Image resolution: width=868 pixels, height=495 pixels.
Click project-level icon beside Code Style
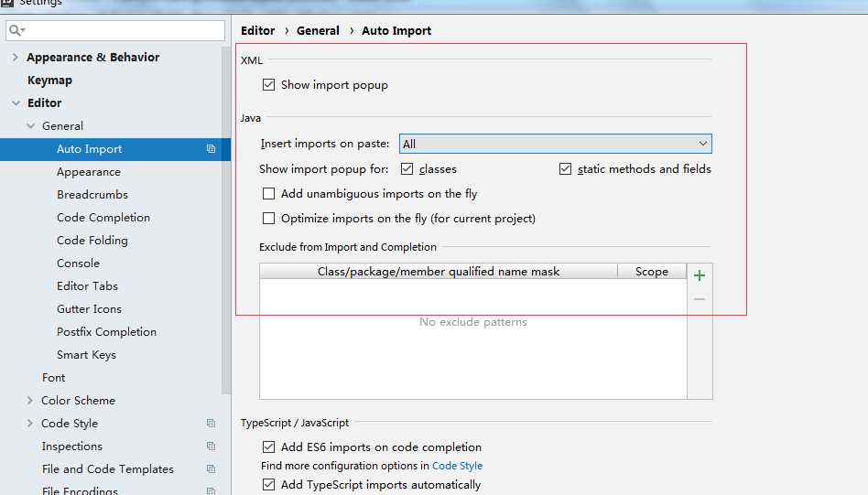coord(211,423)
